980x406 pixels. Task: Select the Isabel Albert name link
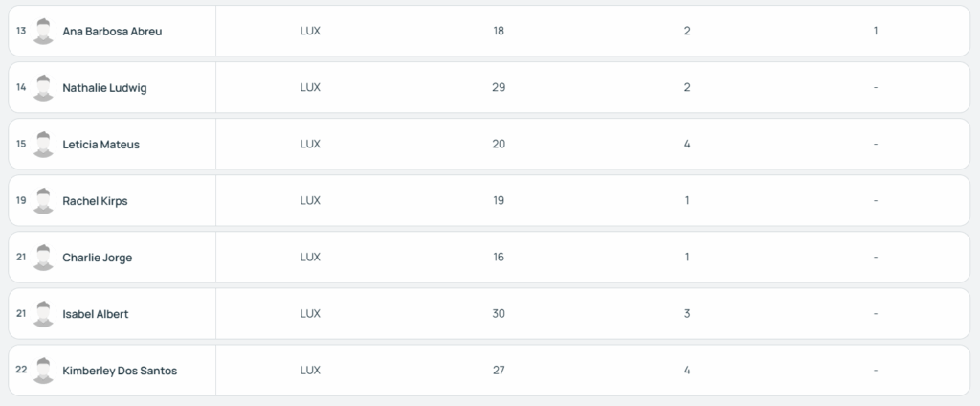click(x=95, y=314)
